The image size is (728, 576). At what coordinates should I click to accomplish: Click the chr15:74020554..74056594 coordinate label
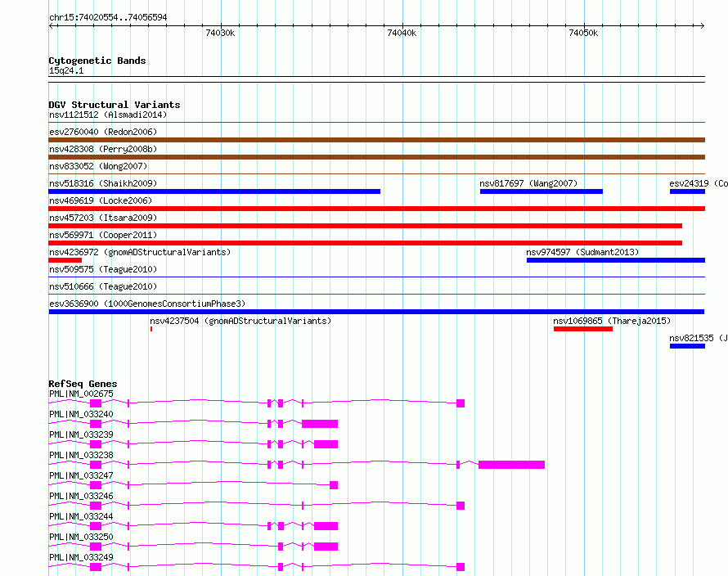pos(108,17)
